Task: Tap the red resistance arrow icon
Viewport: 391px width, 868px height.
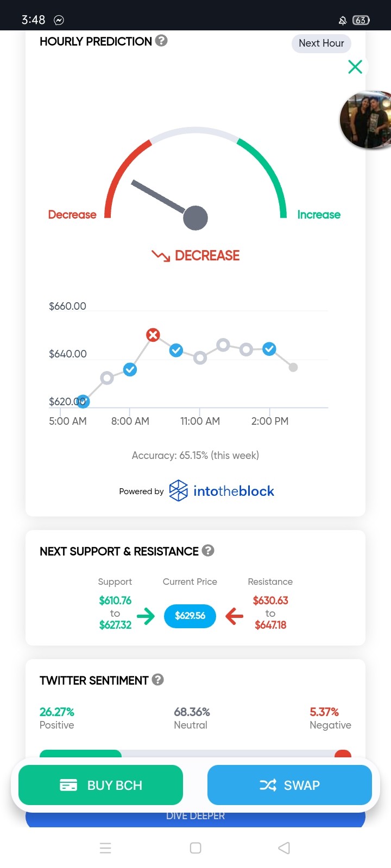Action: [234, 616]
